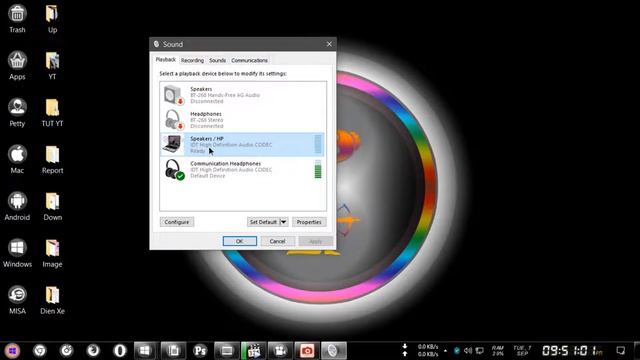640x360 pixels.
Task: Open the Windows desktop icon
Action: [17, 253]
